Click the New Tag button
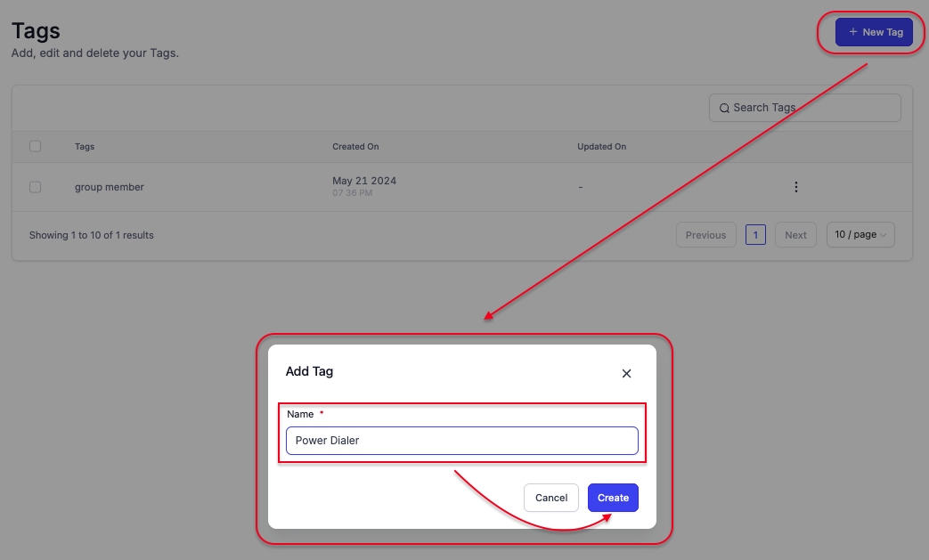This screenshot has width=929, height=560. pos(874,32)
